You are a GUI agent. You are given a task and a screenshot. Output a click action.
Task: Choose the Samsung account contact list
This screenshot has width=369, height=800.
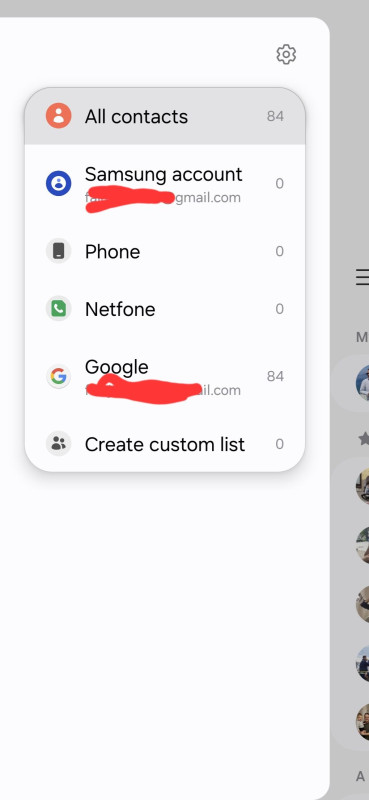(x=165, y=184)
